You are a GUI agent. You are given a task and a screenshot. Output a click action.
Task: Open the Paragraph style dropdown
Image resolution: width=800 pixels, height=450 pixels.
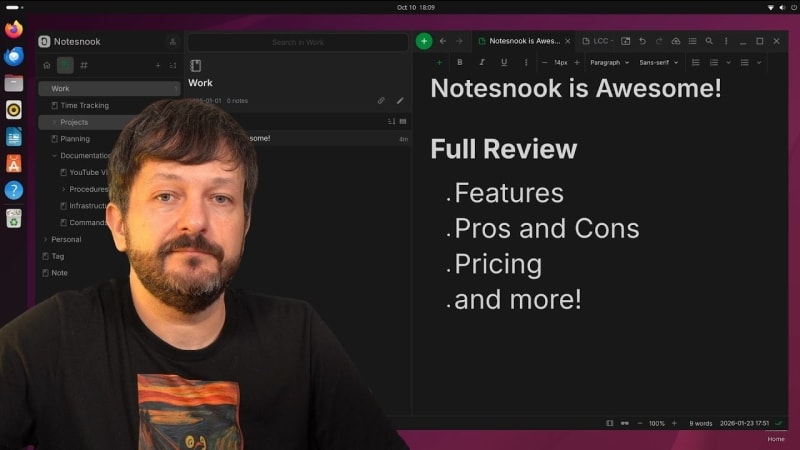pos(609,62)
